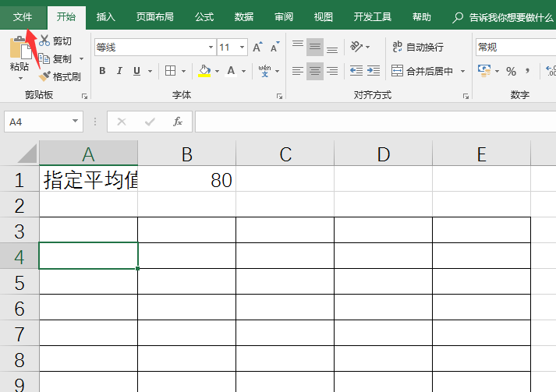The width and height of the screenshot is (556, 392).
Task: Click the decrease indent icon
Action: tap(356, 71)
